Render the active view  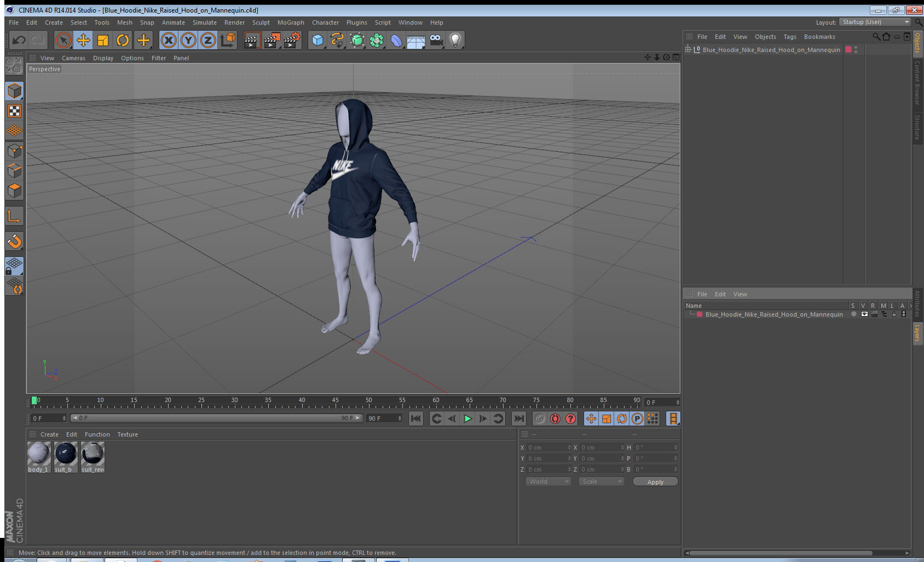pos(251,40)
